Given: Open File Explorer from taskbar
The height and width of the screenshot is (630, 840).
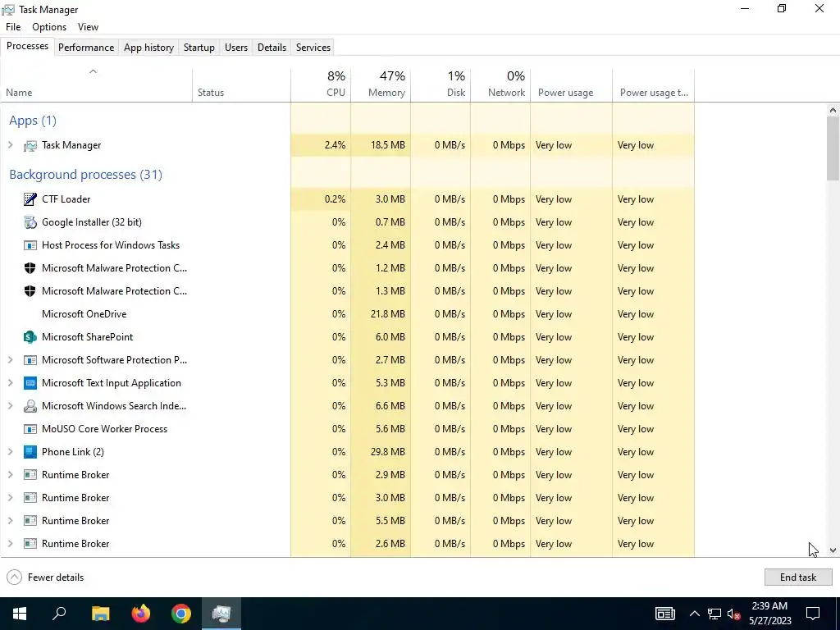Looking at the screenshot, I should pos(100,614).
